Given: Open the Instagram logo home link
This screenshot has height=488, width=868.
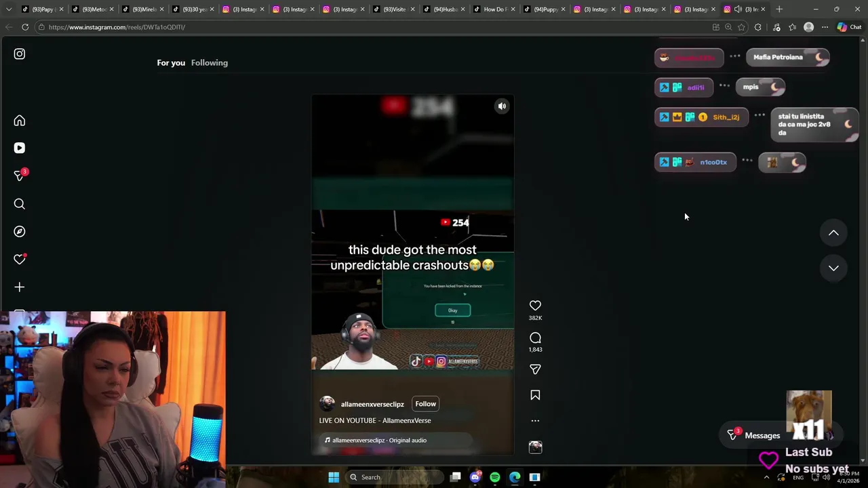Looking at the screenshot, I should [x=20, y=54].
